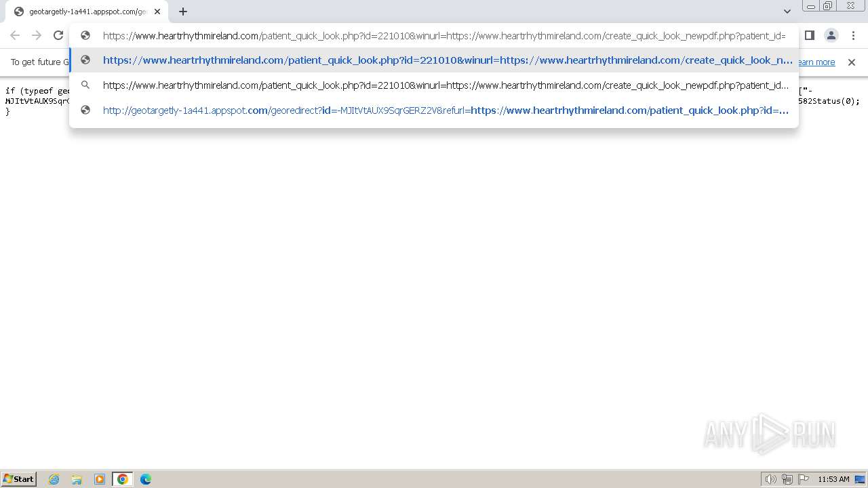Close the geotargetly-1a441.appspot.com tab
The height and width of the screenshot is (488, 868).
pos(157,12)
